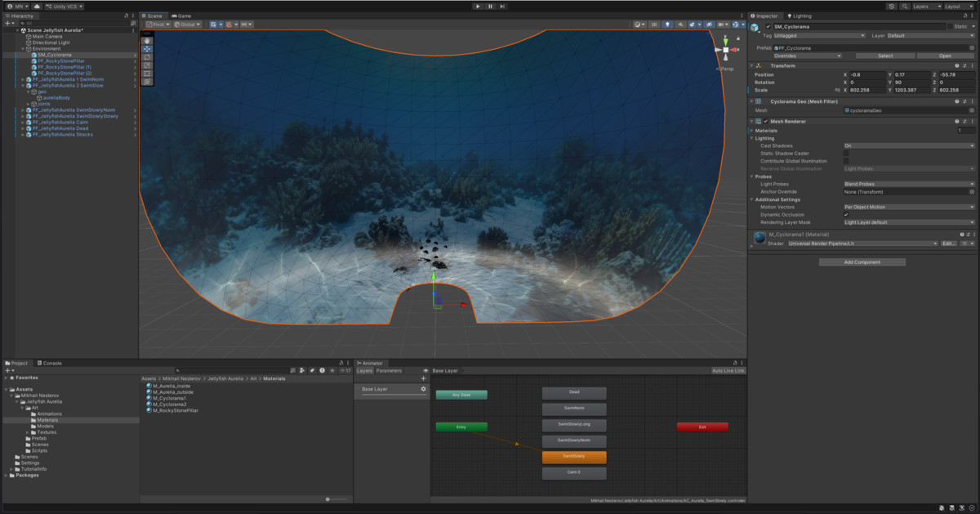Click Auto Live Link in Animator
The height and width of the screenshot is (514, 980).
(x=728, y=370)
